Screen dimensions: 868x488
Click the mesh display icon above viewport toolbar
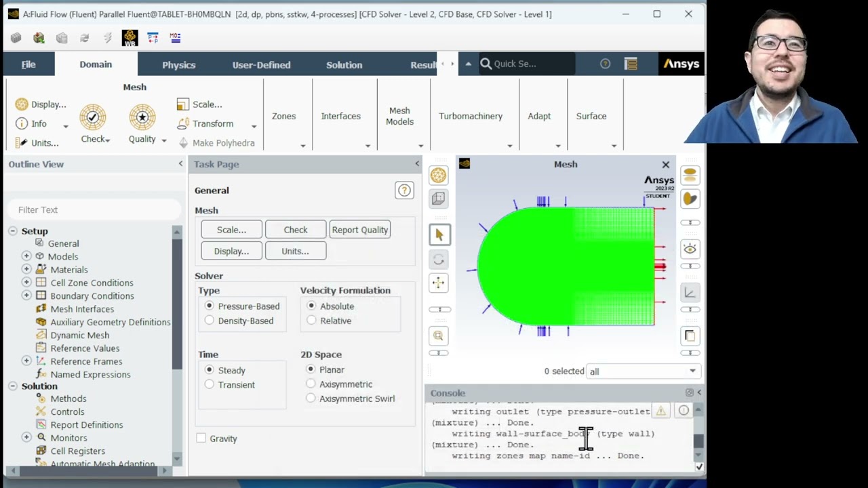pos(439,176)
